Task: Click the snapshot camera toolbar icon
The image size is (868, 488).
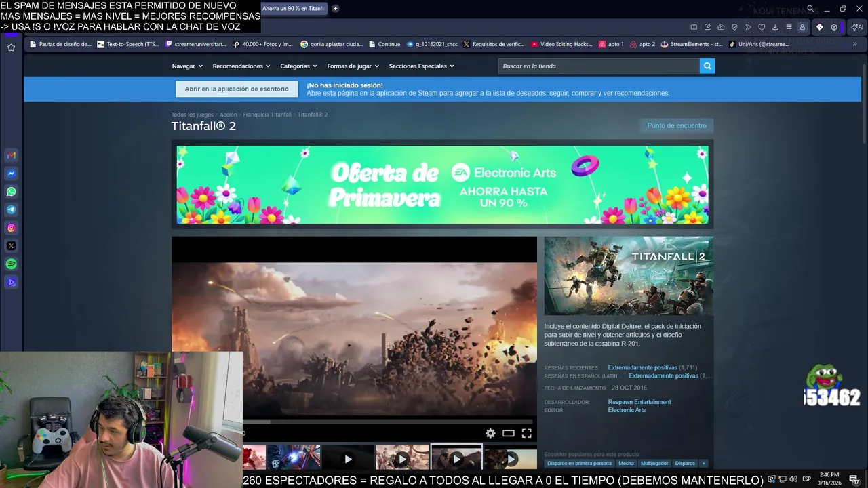Action: point(721,27)
